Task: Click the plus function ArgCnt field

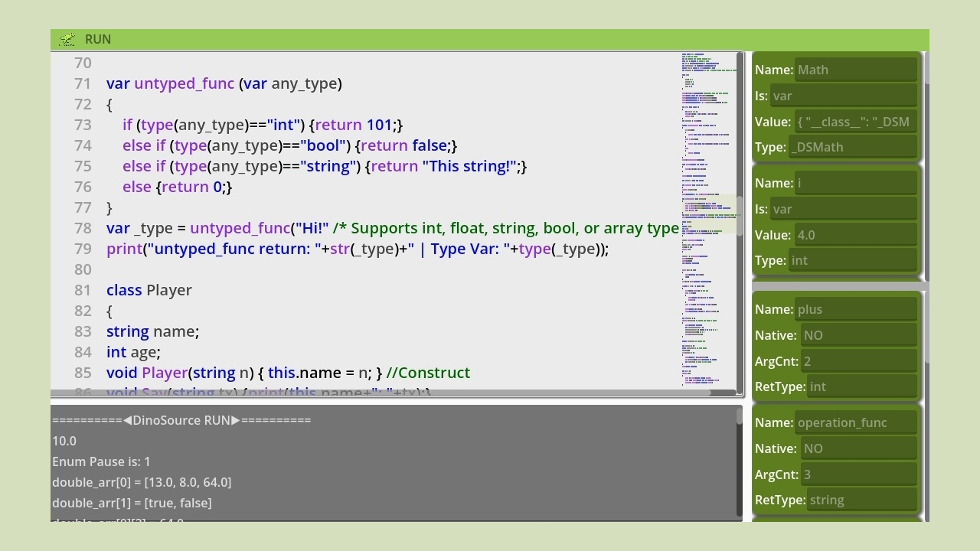Action: pos(859,361)
